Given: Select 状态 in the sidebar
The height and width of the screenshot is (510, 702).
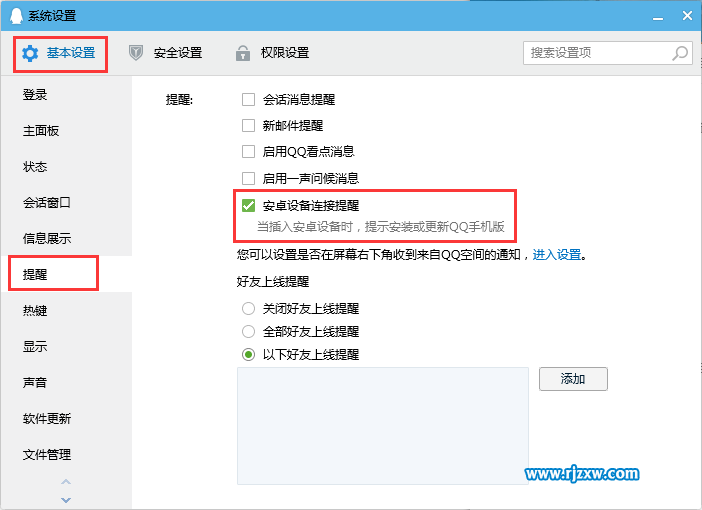Looking at the screenshot, I should (x=66, y=167).
